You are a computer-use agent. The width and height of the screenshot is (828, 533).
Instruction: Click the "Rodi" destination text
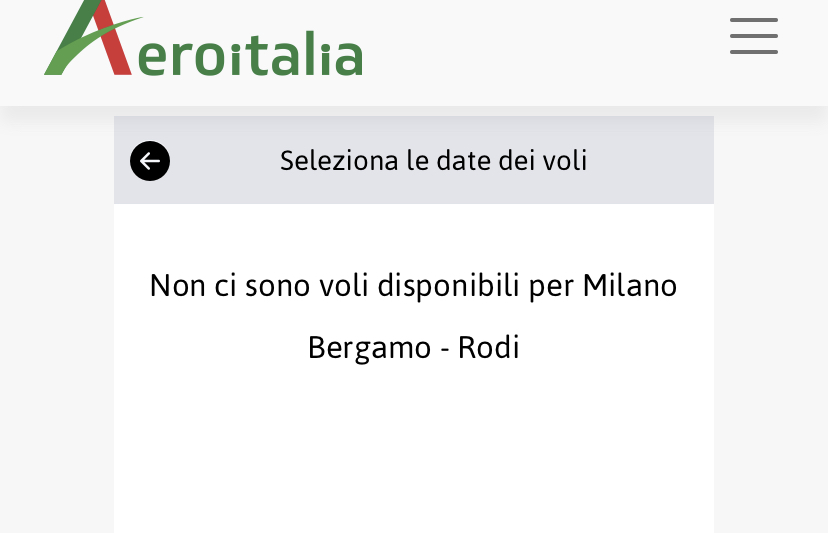489,347
